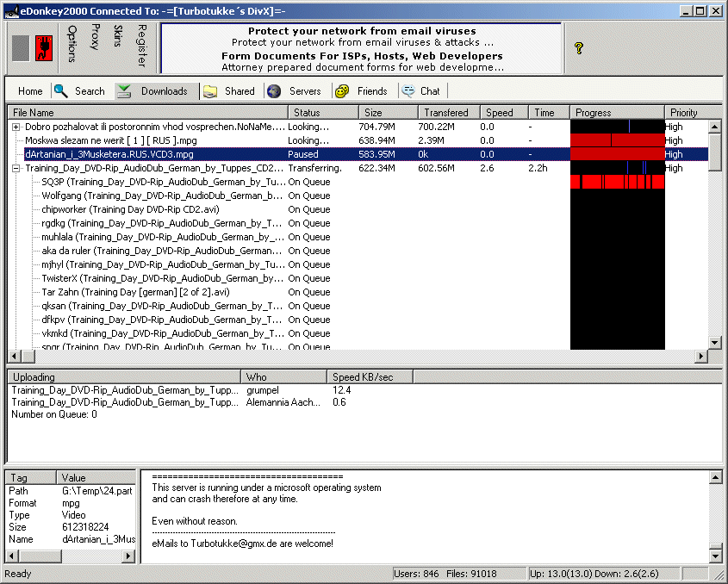Viewport: 728px width, 584px height.
Task: Sort downloads by Status column header
Action: tap(324, 112)
